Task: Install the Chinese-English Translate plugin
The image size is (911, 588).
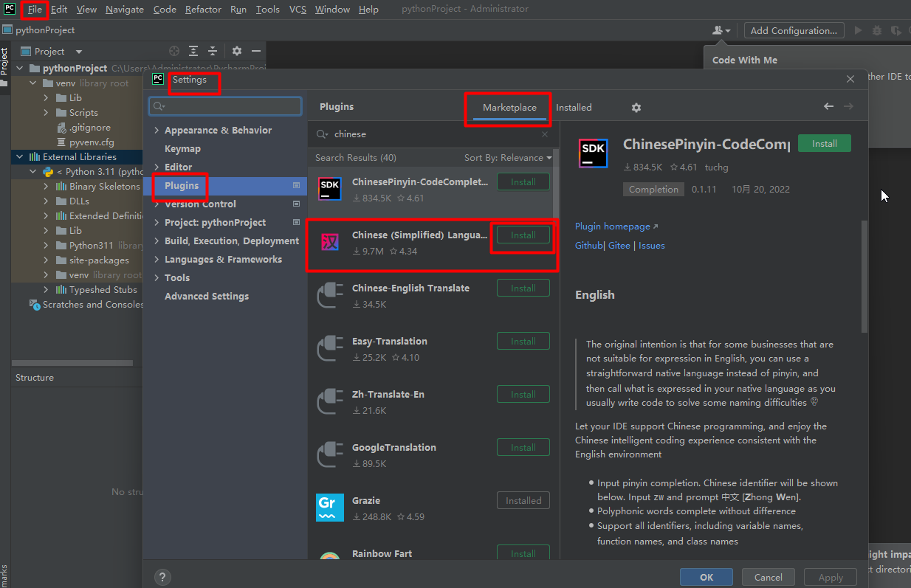Action: point(523,288)
